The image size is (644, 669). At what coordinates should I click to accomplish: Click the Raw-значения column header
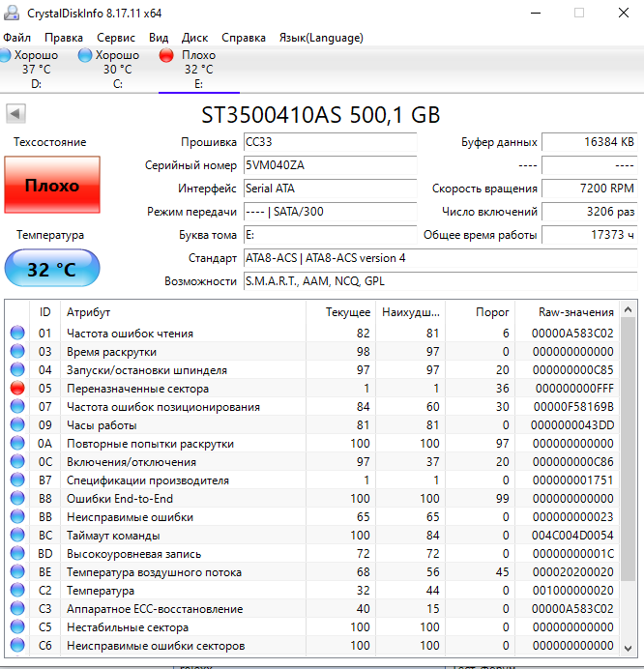(x=577, y=312)
